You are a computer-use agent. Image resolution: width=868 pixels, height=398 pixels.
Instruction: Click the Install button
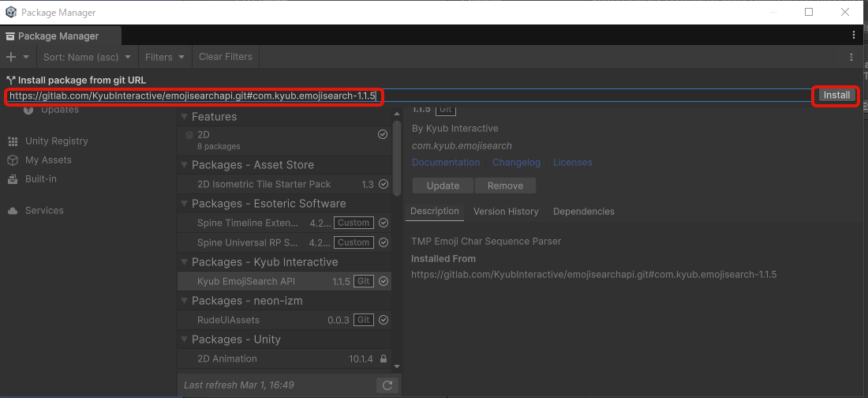[836, 96]
